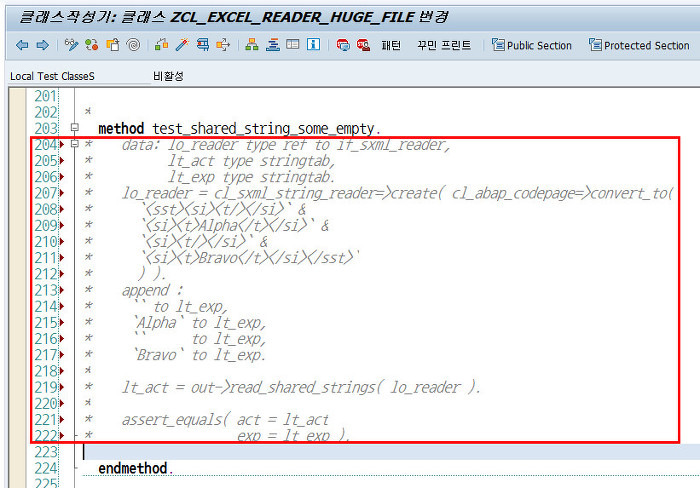
Task: Click the 꾸민 프린트 (Pretty Printer) button
Action: [x=444, y=45]
